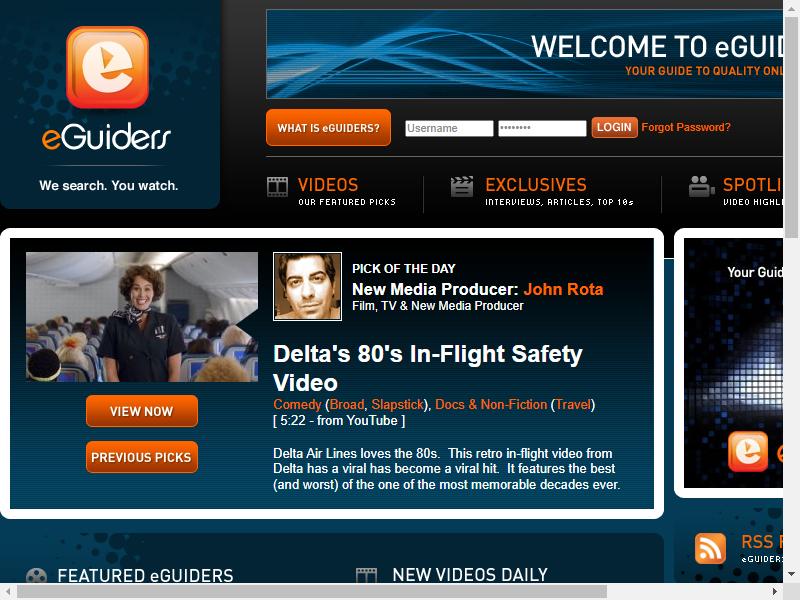Screen dimensions: 800x600
Task: Click the camera icon beside Spotlight
Action: pyautogui.click(x=701, y=186)
